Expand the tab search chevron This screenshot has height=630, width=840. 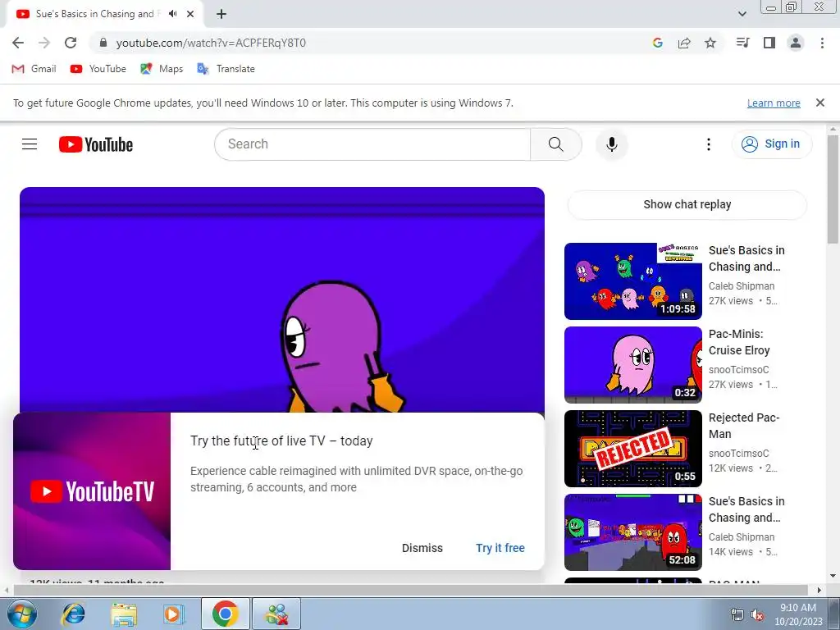(x=742, y=14)
